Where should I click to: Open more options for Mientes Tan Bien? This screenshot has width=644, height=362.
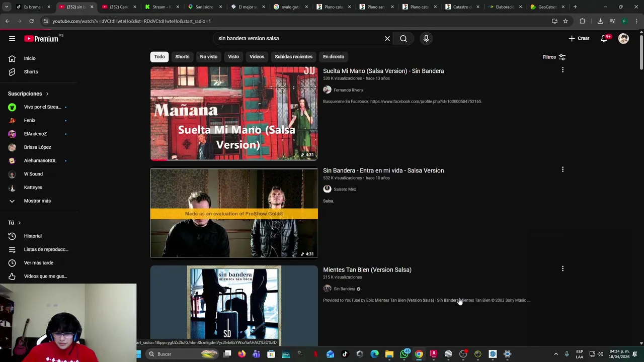point(562,269)
